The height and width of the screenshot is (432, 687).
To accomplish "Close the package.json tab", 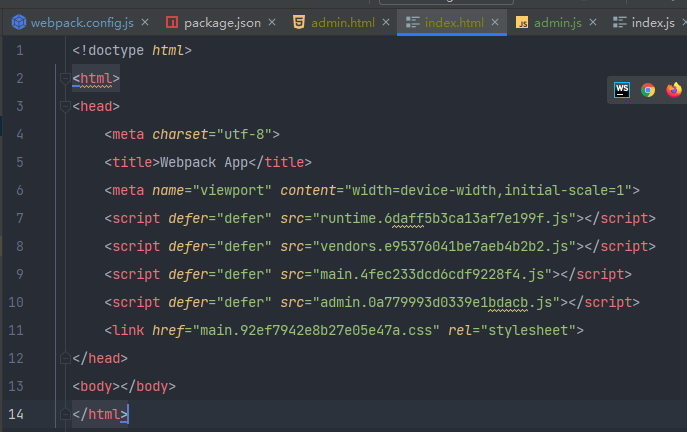I will click(x=272, y=22).
